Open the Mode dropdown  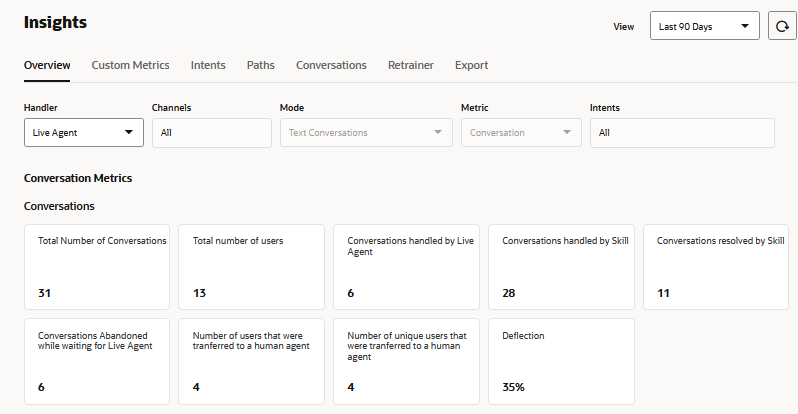[366, 132]
